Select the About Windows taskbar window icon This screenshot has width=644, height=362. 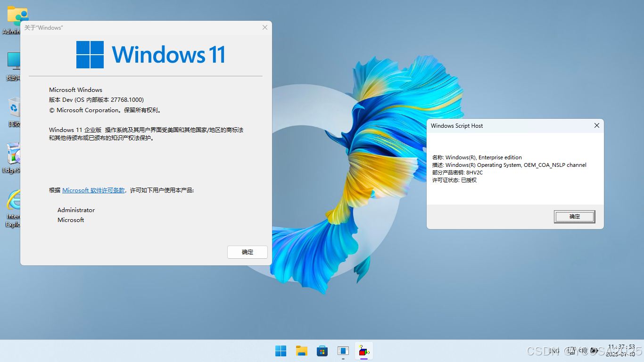tap(343, 351)
